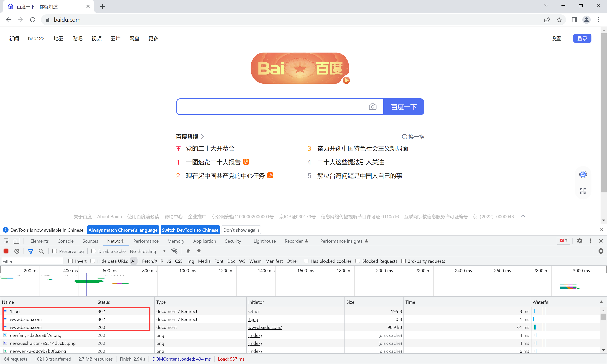Open the hao123 link
The image size is (607, 364).
[x=36, y=38]
